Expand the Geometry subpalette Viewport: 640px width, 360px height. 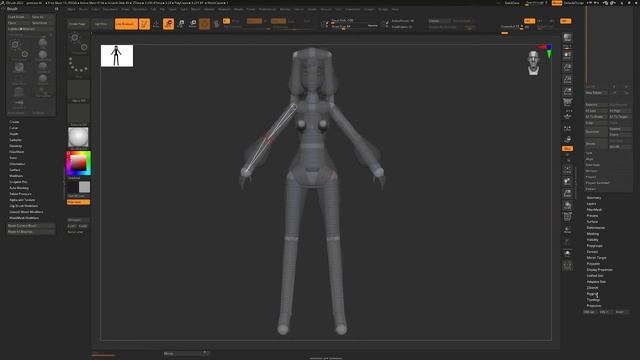pos(594,198)
